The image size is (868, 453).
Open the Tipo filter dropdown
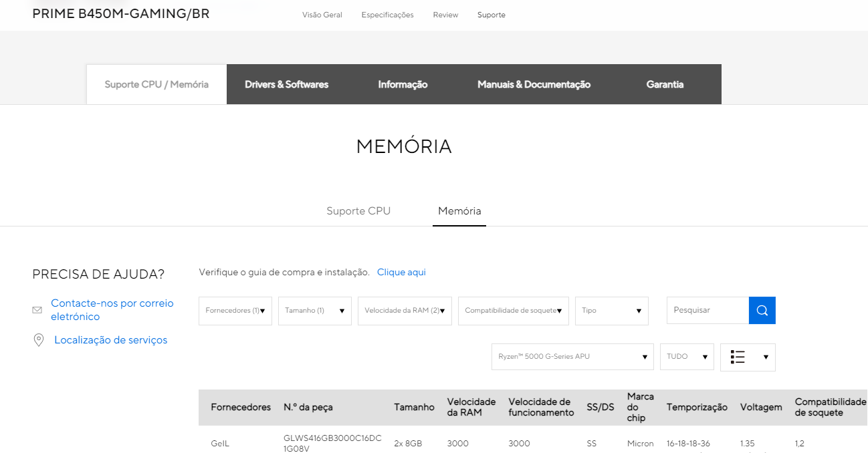[x=612, y=311]
